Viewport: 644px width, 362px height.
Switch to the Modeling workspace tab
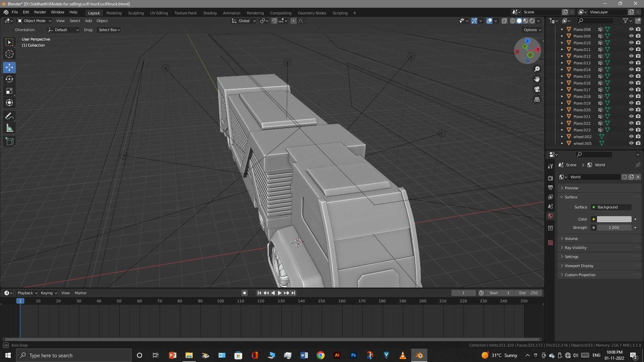coord(114,13)
